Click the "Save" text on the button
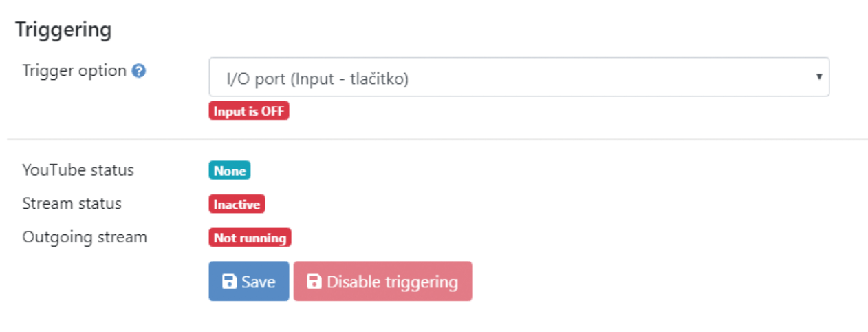 (x=259, y=282)
